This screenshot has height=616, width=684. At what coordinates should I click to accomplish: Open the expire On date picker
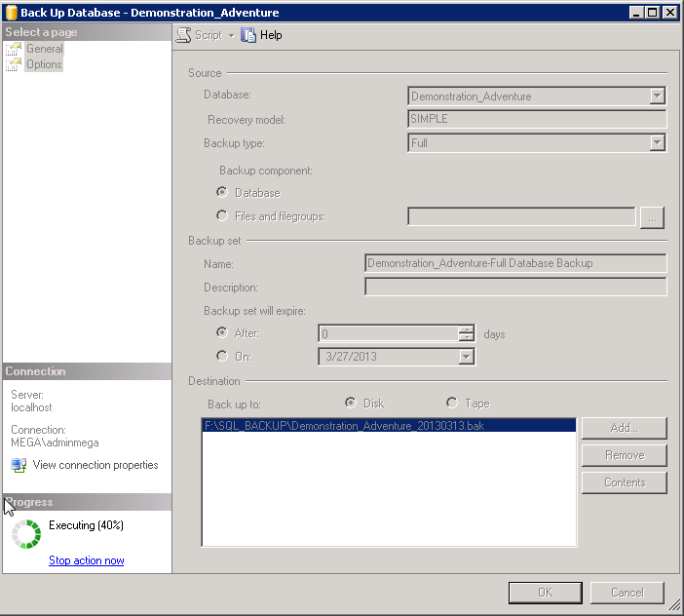point(466,357)
